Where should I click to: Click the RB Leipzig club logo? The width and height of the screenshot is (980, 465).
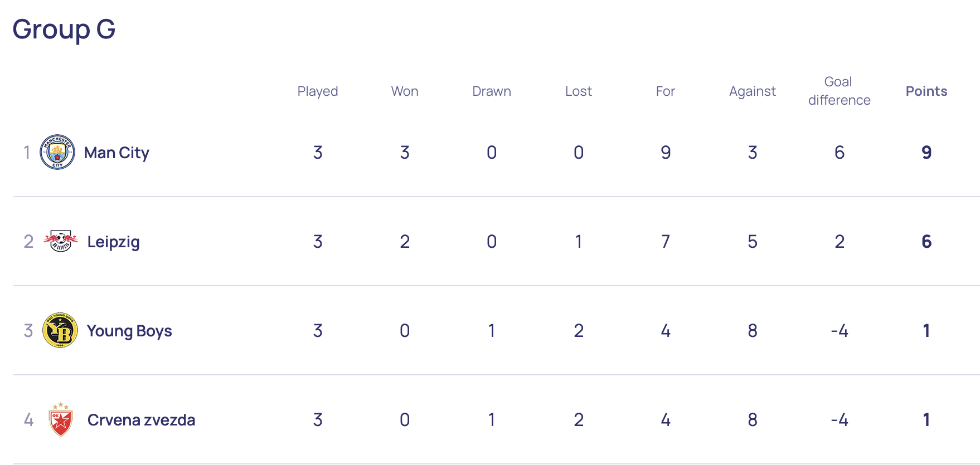tap(61, 241)
